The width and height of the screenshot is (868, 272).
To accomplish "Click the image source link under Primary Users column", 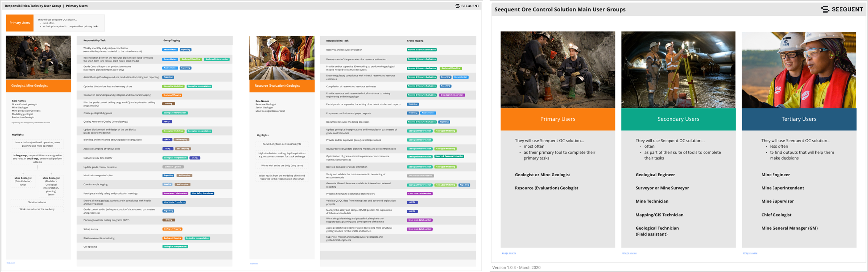I will 509,253.
